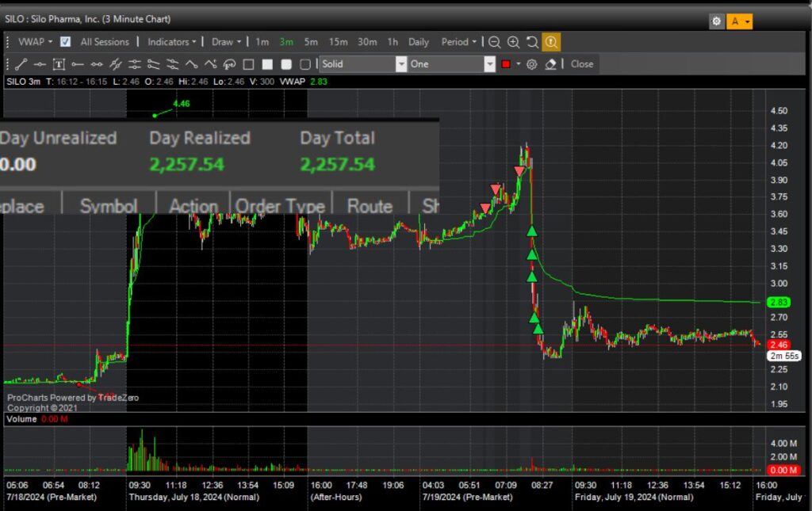Switch chart to Daily timeframe
Viewport: 812px width, 511px height.
click(418, 42)
